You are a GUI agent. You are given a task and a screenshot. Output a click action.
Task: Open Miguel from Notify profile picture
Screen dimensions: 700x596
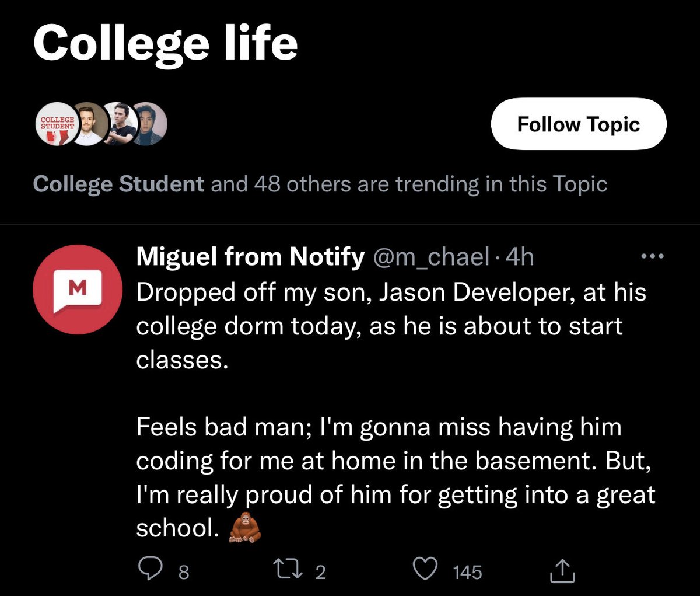coord(77,290)
